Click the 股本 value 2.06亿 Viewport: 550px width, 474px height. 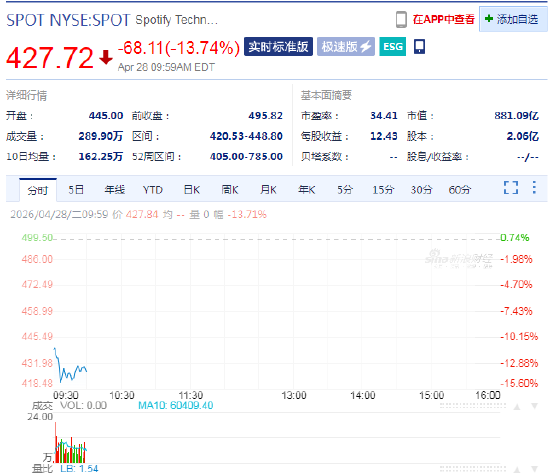(523, 136)
